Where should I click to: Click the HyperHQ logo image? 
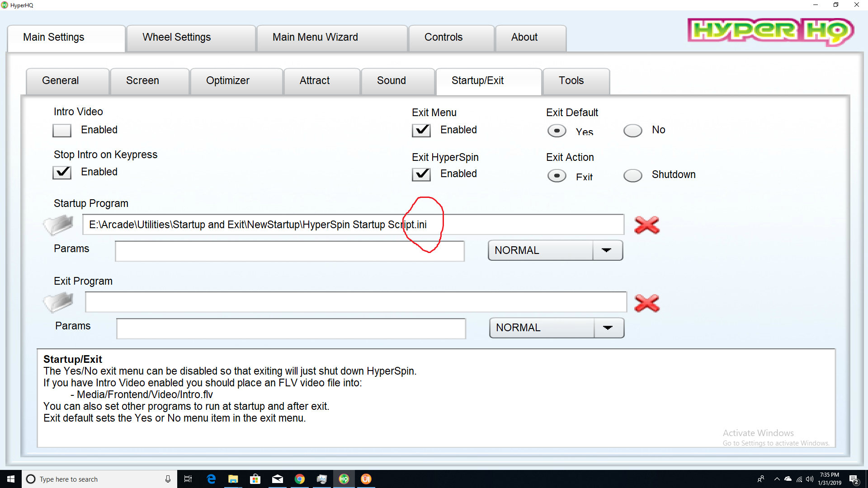pos(770,31)
